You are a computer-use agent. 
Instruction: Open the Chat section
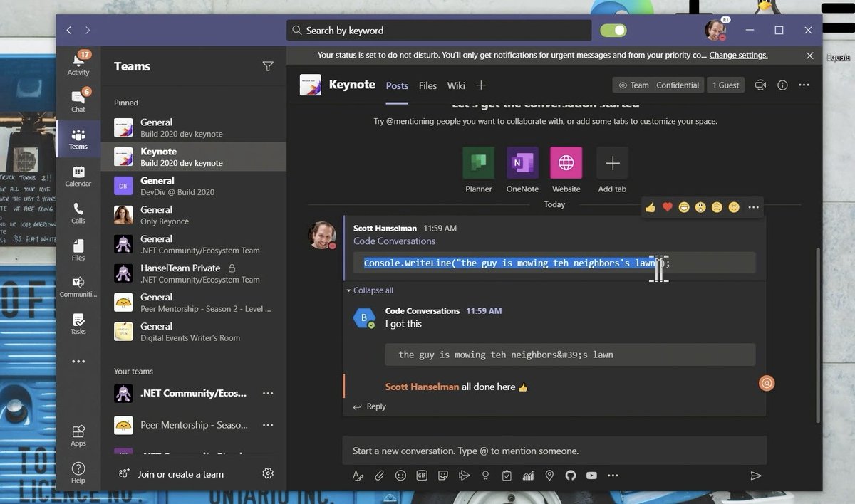tap(78, 100)
